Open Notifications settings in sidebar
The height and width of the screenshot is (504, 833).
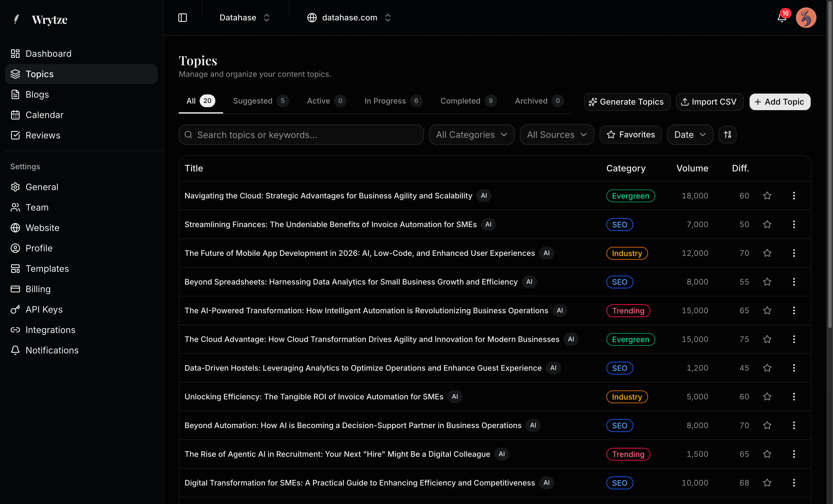(81, 351)
